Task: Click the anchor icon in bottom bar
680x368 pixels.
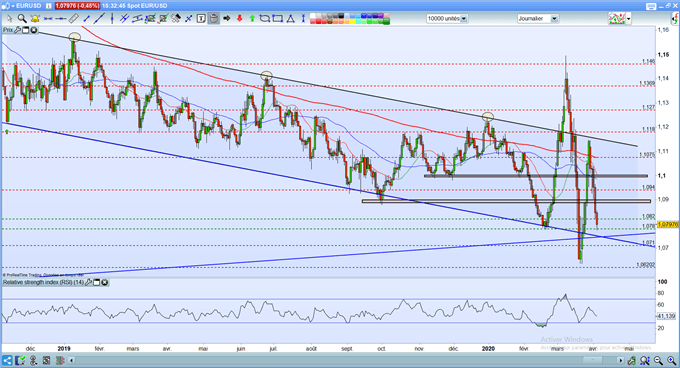Action: click(34, 360)
